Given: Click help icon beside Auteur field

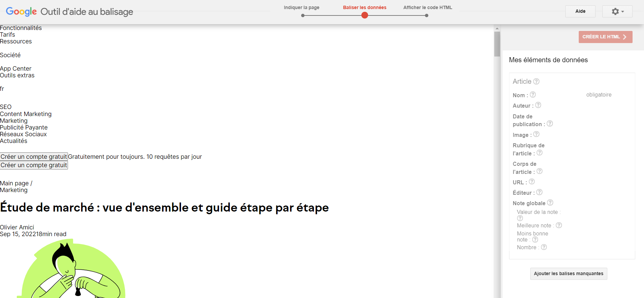Looking at the screenshot, I should (538, 105).
